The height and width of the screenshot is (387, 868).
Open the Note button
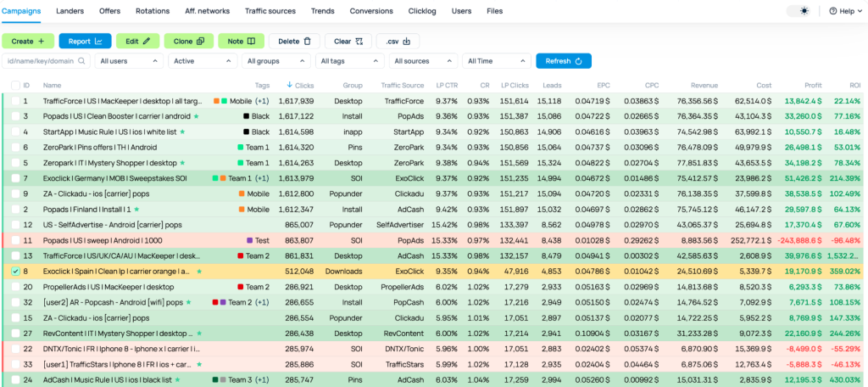pos(241,41)
